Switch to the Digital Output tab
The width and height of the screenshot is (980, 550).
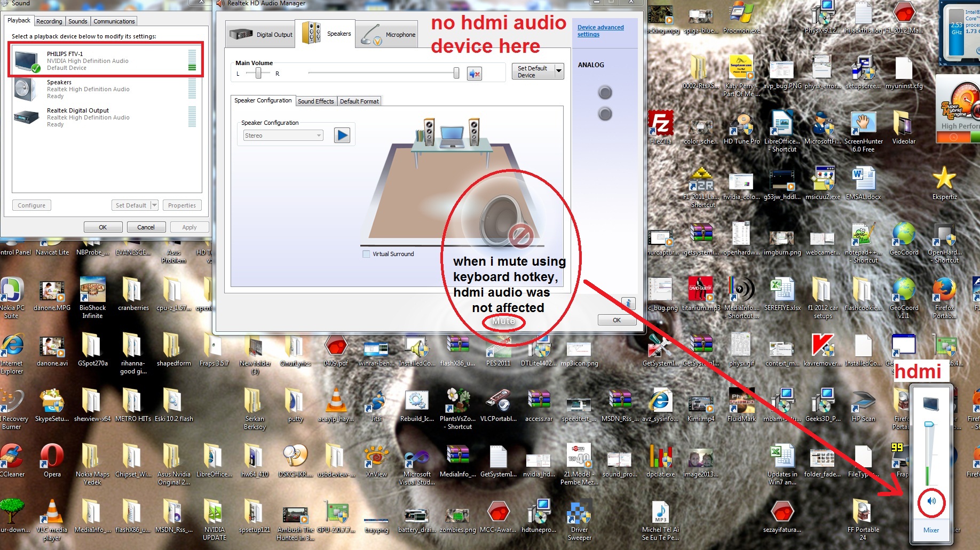coord(261,35)
